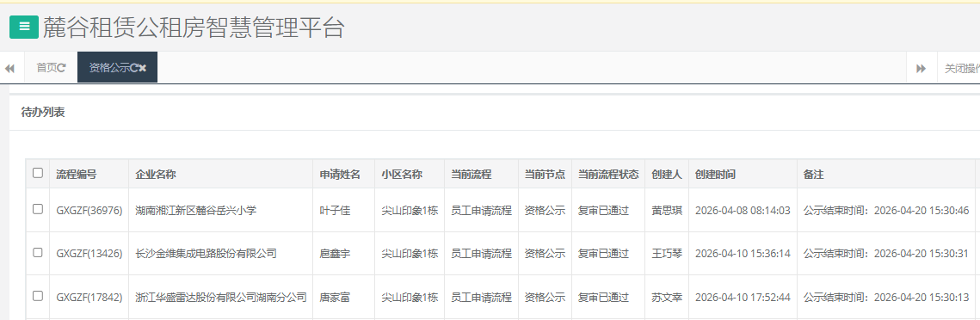Select process number GXGZF(13426)
Image resolution: width=980 pixels, height=320 pixels.
click(x=89, y=254)
